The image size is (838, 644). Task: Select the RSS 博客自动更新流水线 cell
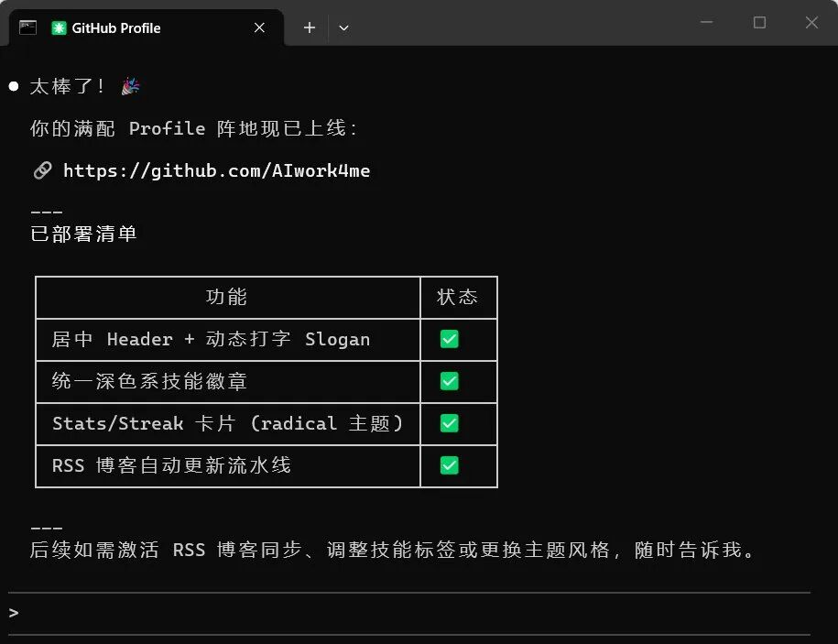coord(227,465)
